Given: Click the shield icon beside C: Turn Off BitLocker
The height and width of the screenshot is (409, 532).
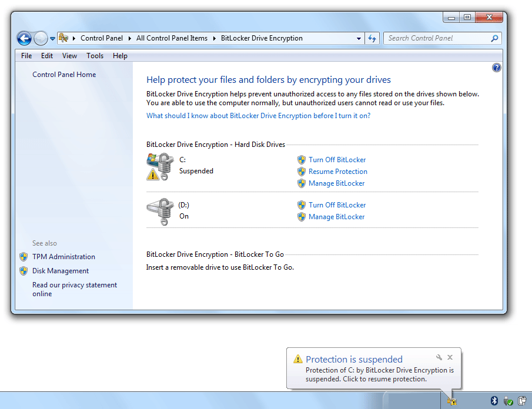Looking at the screenshot, I should pyautogui.click(x=302, y=160).
